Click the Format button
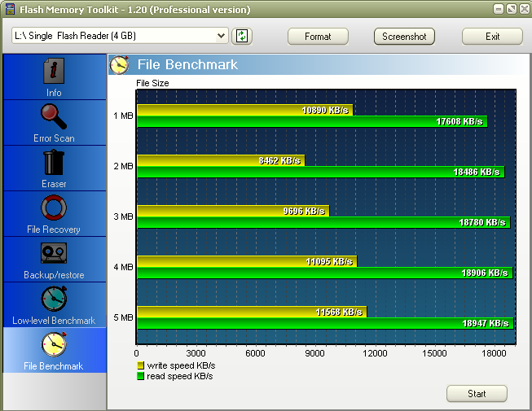This screenshot has height=411, width=532. coord(318,37)
